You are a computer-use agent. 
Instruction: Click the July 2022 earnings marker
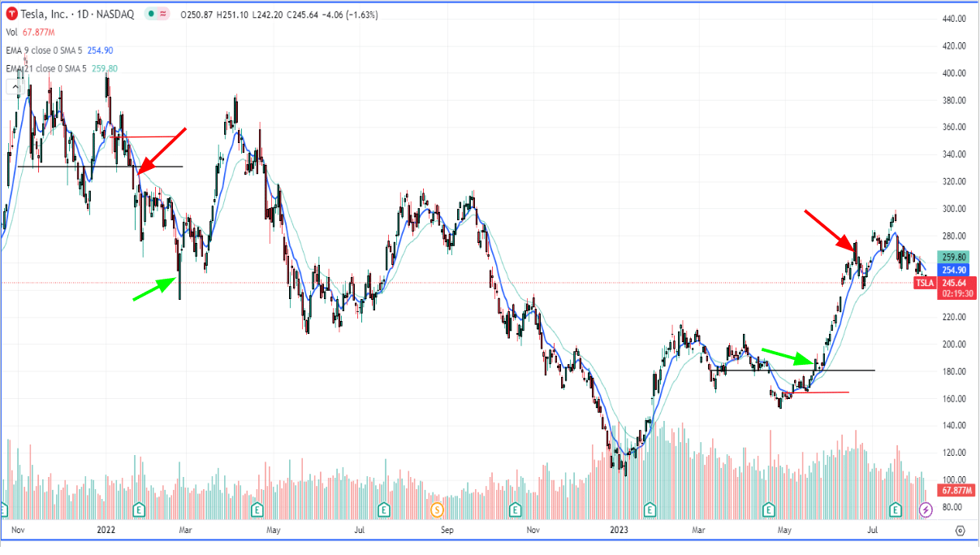384,509
